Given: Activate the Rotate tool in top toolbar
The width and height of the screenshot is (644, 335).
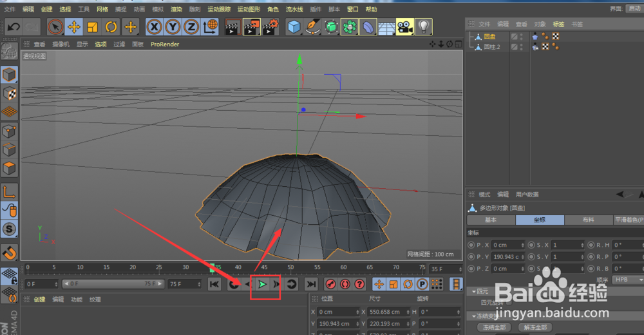Looking at the screenshot, I should click(x=111, y=27).
